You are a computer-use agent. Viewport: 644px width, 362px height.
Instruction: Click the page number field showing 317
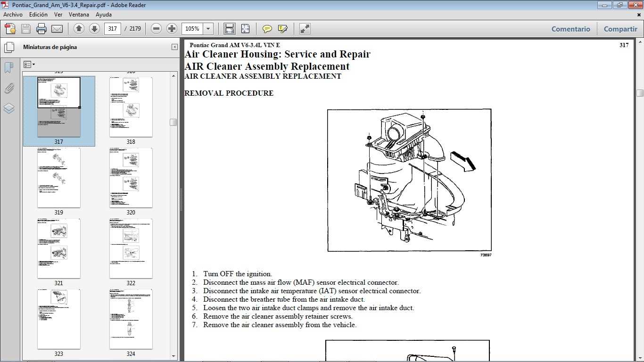click(x=112, y=29)
